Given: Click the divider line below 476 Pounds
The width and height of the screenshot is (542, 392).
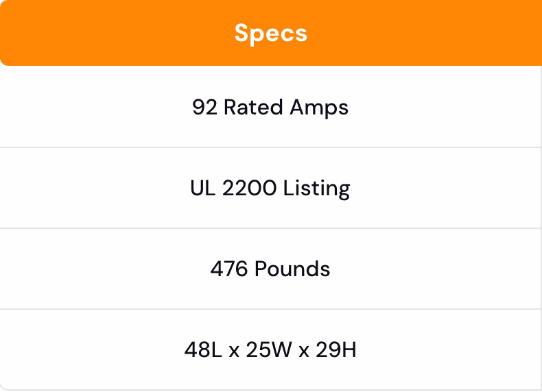Looking at the screenshot, I should pyautogui.click(x=270, y=309).
